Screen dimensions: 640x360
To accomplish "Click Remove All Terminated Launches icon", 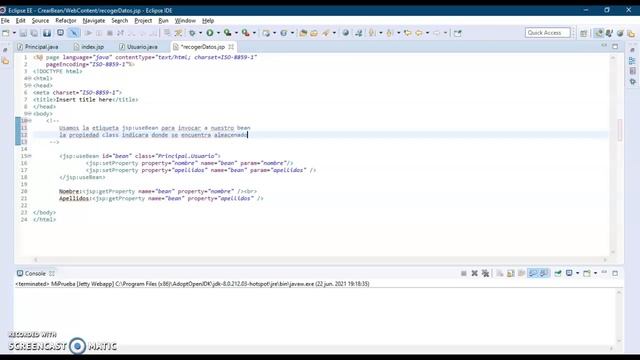I will 485,273.
